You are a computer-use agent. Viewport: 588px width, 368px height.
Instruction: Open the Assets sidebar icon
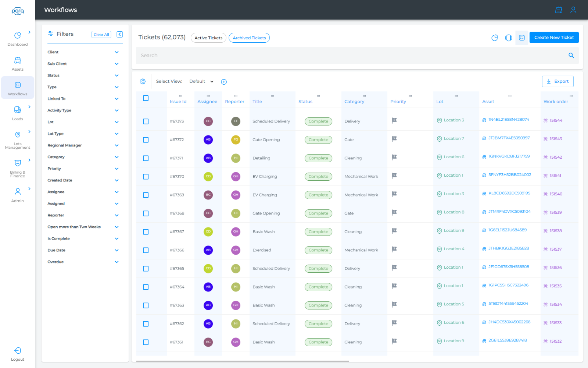(18, 60)
